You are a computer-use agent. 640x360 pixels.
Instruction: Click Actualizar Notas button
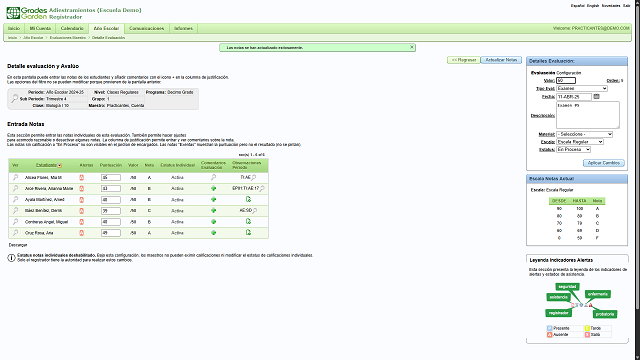[501, 60]
